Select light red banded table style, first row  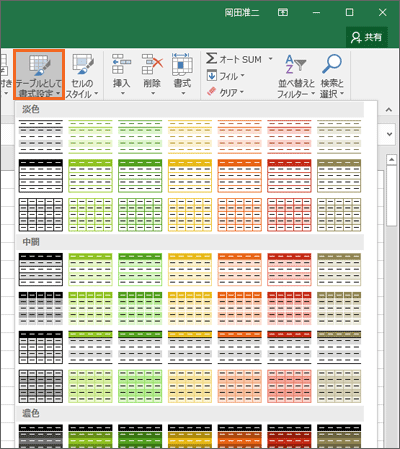[x=289, y=137]
